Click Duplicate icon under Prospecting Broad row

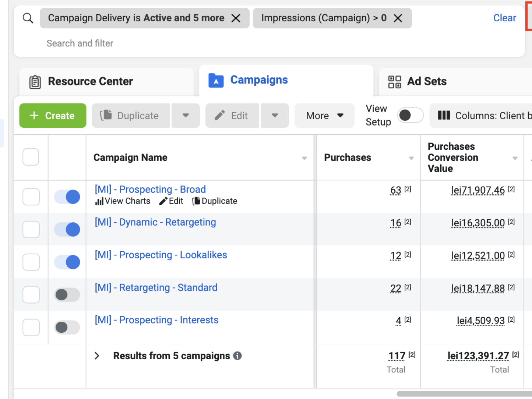click(x=196, y=201)
